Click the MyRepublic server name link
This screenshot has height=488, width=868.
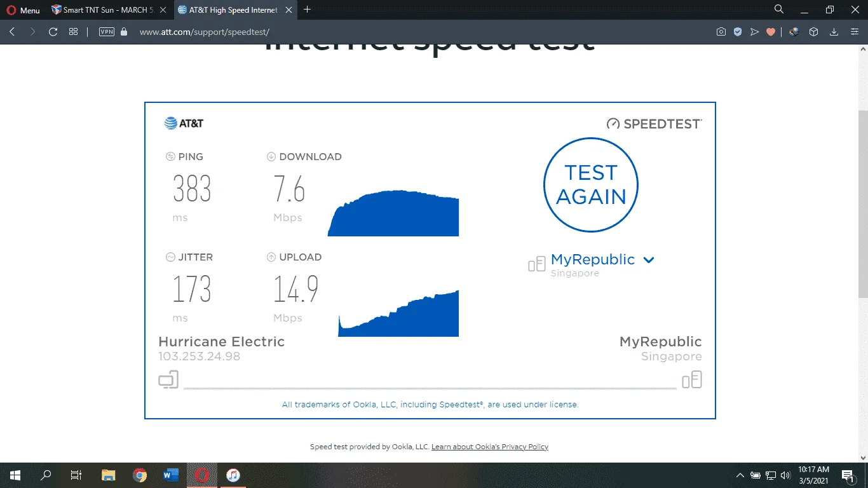point(593,259)
